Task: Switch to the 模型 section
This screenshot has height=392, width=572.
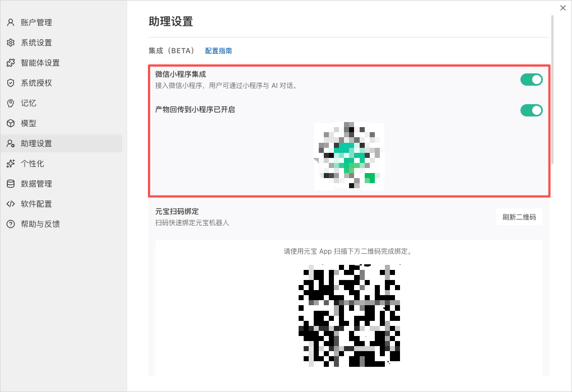Action: 61,123
